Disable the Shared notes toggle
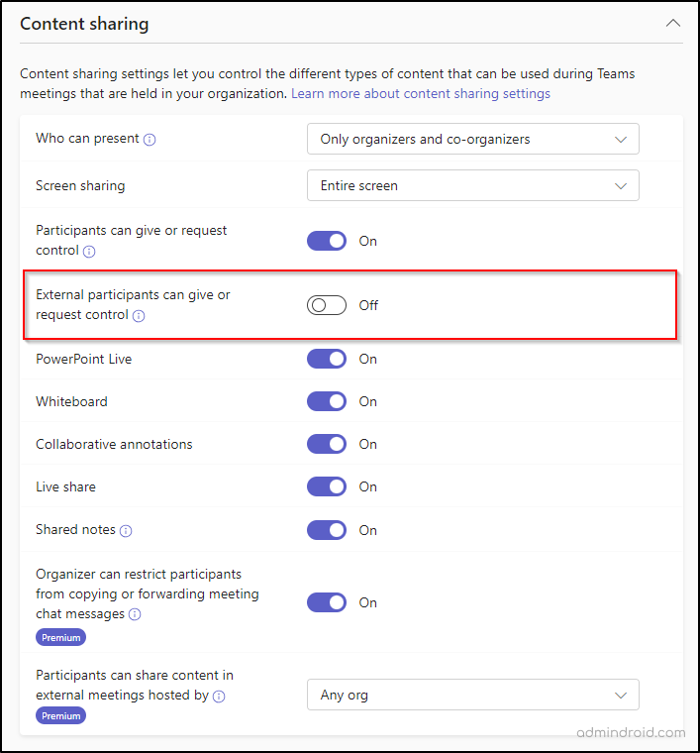Viewport: 700px width, 753px height. (x=327, y=530)
